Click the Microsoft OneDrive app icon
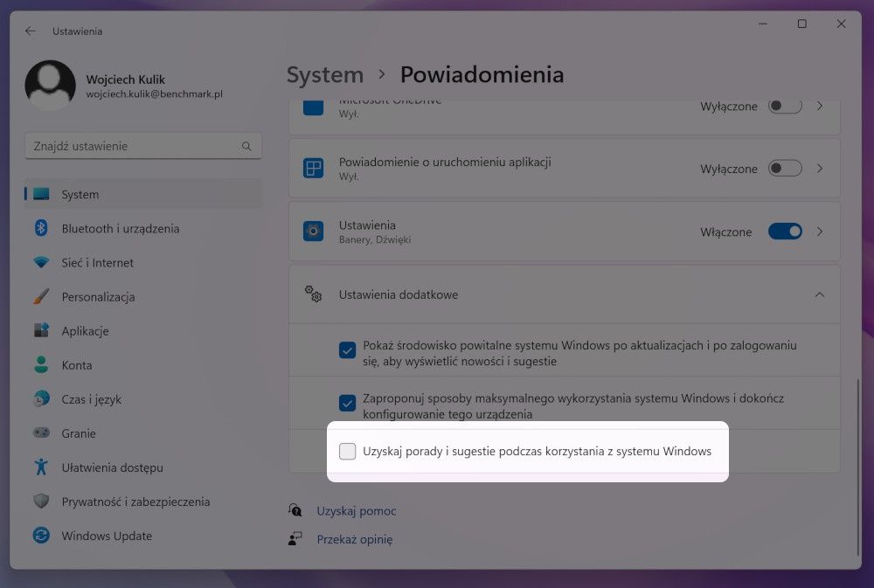Screen dimensions: 874x588 click(313, 107)
